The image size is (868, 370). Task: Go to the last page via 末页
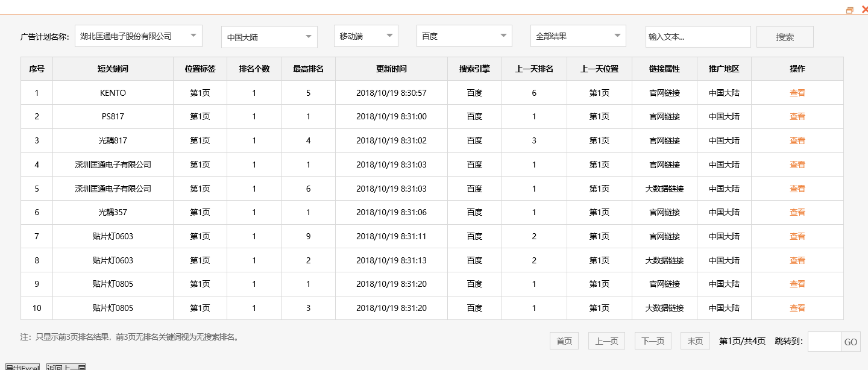click(x=694, y=340)
